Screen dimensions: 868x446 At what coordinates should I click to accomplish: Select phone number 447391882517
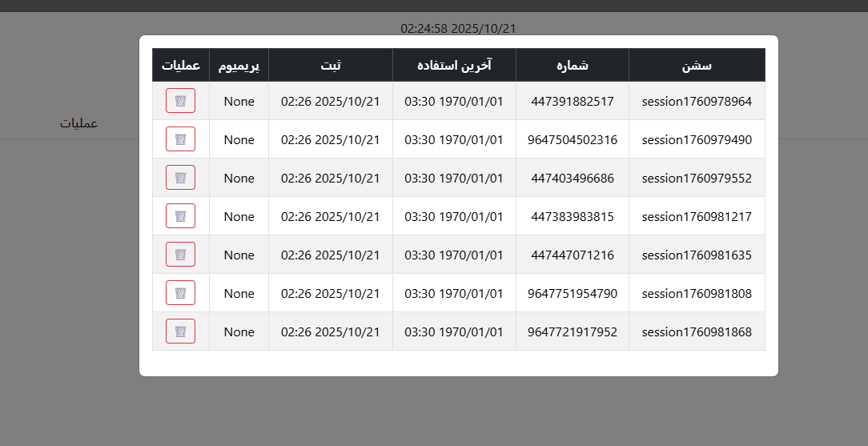point(572,102)
